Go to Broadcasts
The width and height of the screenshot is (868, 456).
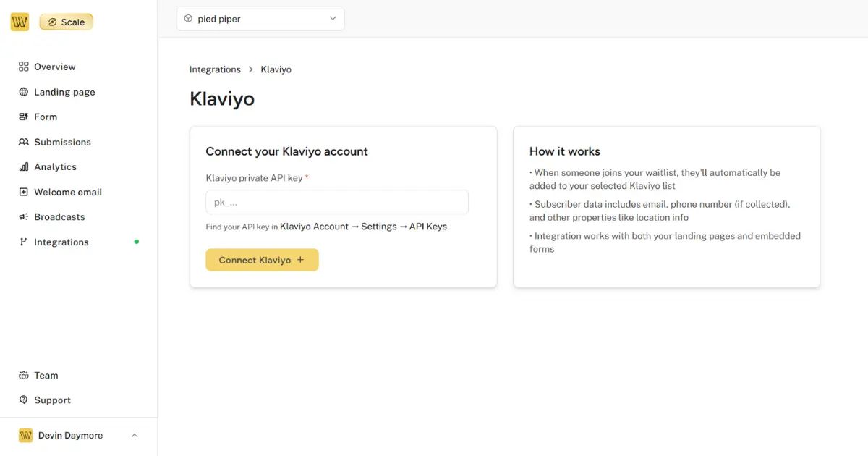coord(59,216)
